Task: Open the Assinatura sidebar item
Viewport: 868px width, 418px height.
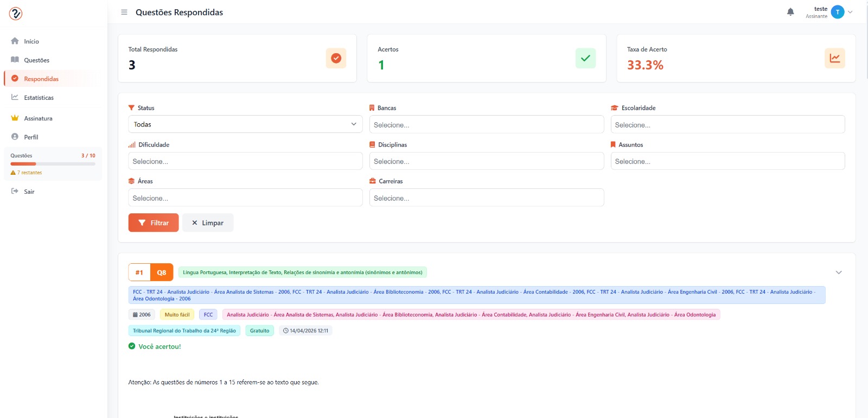Action: coord(38,118)
